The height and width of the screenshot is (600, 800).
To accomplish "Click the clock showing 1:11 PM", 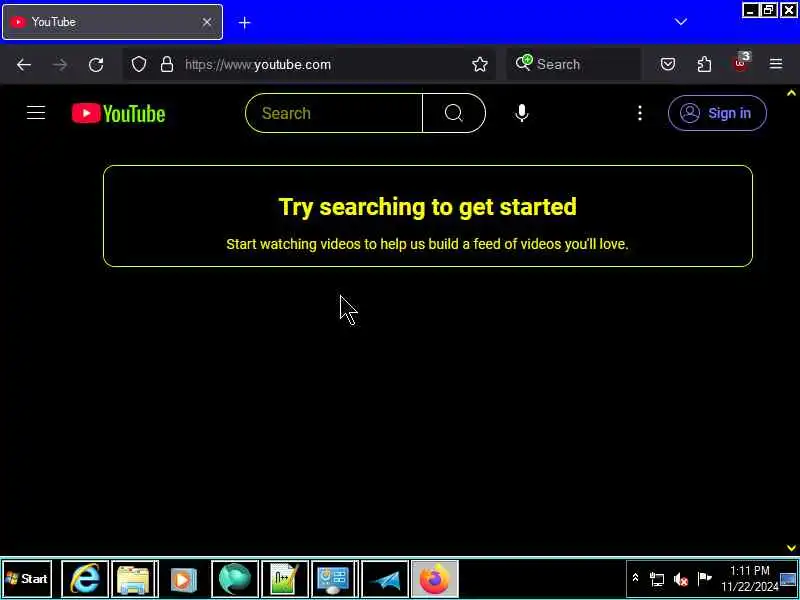I will click(x=749, y=579).
